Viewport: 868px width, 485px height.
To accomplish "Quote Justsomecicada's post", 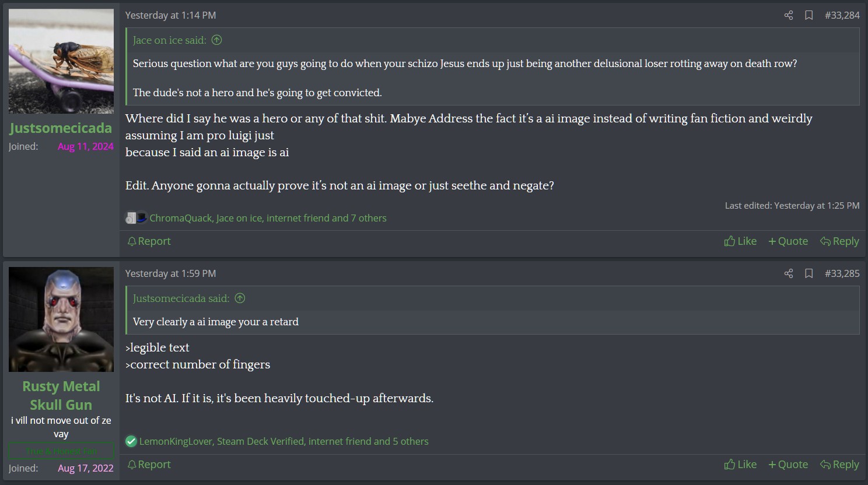I will [x=788, y=241].
